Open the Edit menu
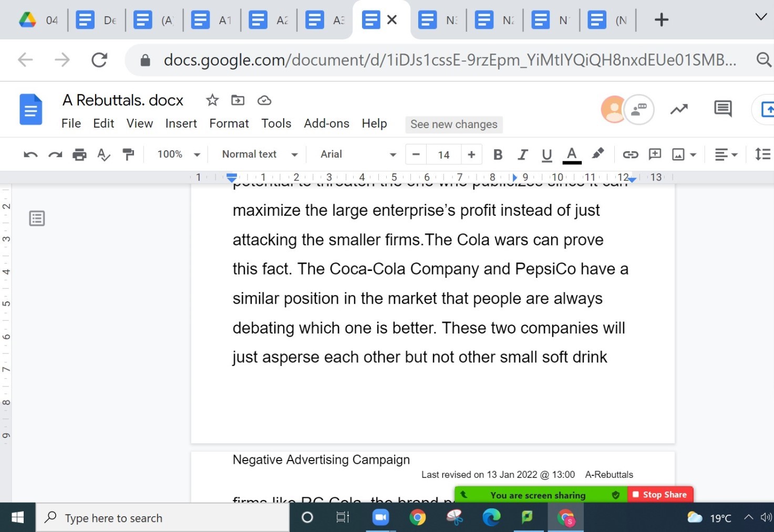 point(104,123)
